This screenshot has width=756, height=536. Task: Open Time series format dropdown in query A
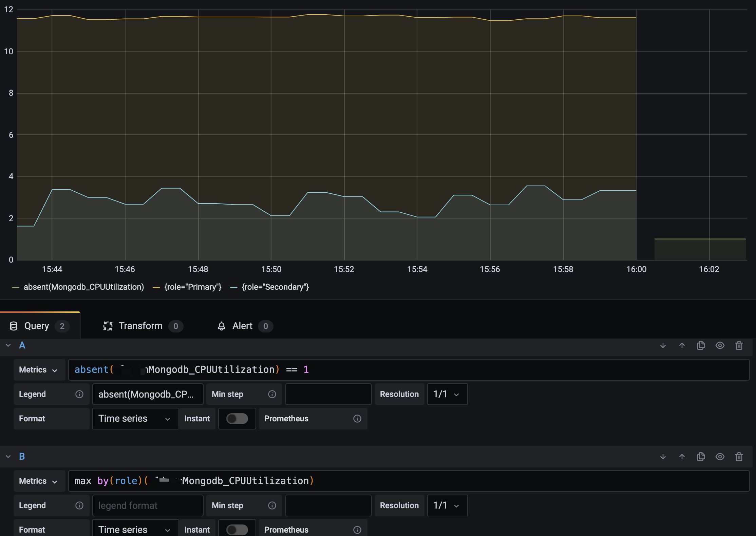coord(135,419)
